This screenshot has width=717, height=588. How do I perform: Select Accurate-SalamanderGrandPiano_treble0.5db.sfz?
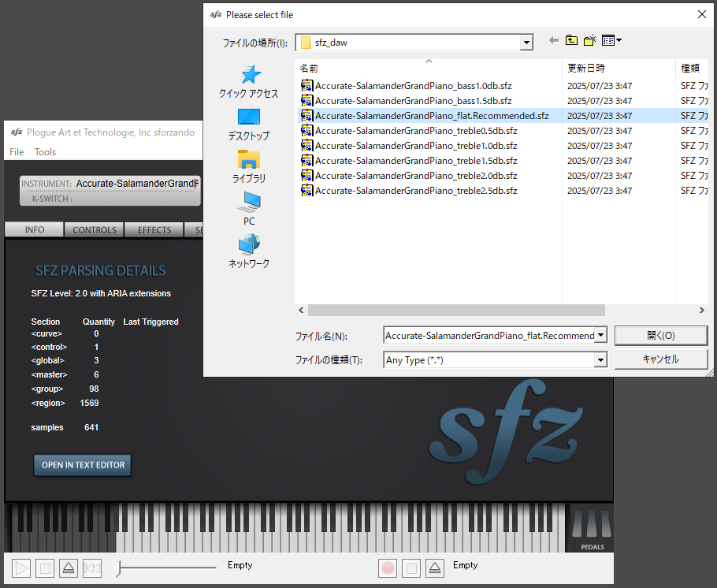416,131
